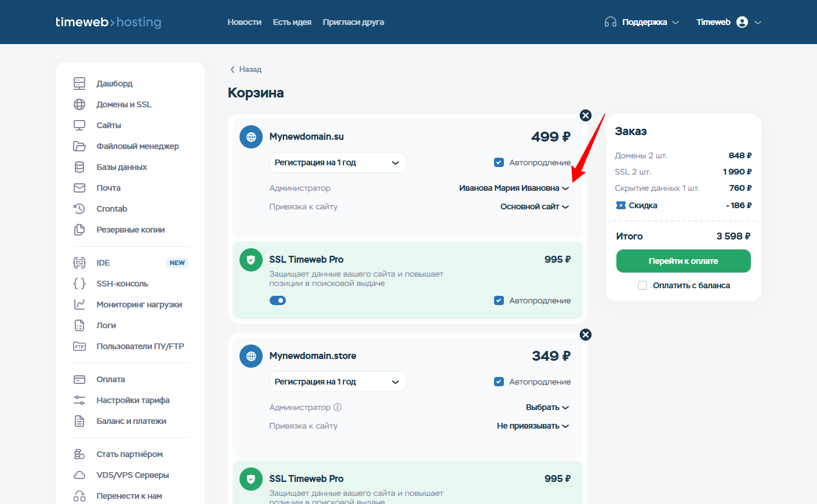Screen dimensions: 817x504
Task: Open the SSH console braces icon
Action: click(x=79, y=284)
